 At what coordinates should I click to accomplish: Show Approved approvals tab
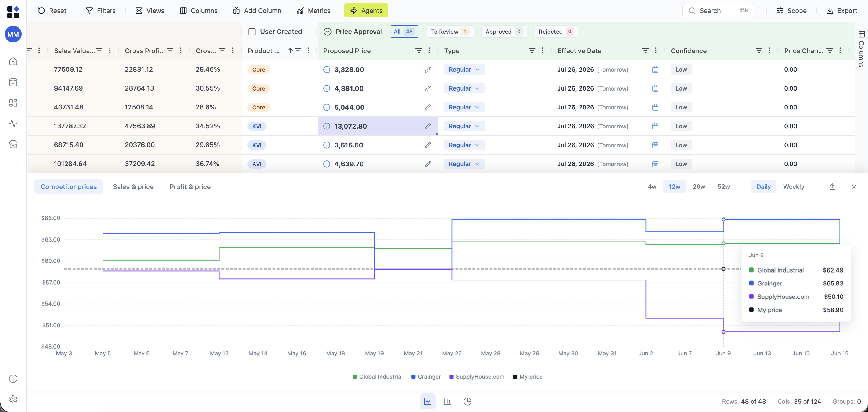[x=504, y=32]
